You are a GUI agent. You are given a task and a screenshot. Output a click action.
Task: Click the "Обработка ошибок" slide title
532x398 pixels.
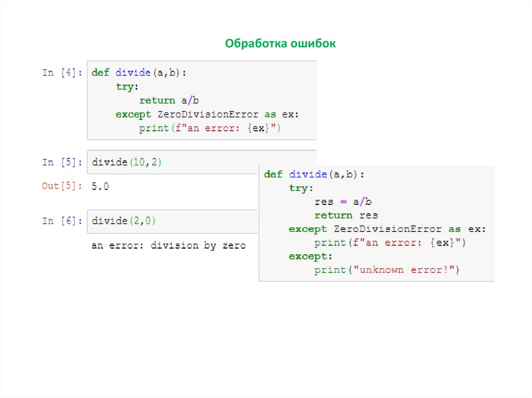coord(281,44)
